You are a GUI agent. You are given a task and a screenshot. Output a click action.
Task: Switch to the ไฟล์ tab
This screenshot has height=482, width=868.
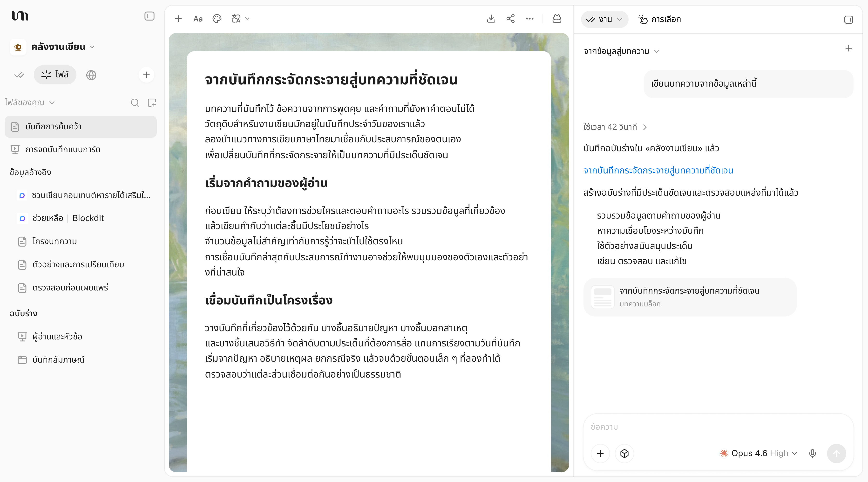click(x=55, y=75)
